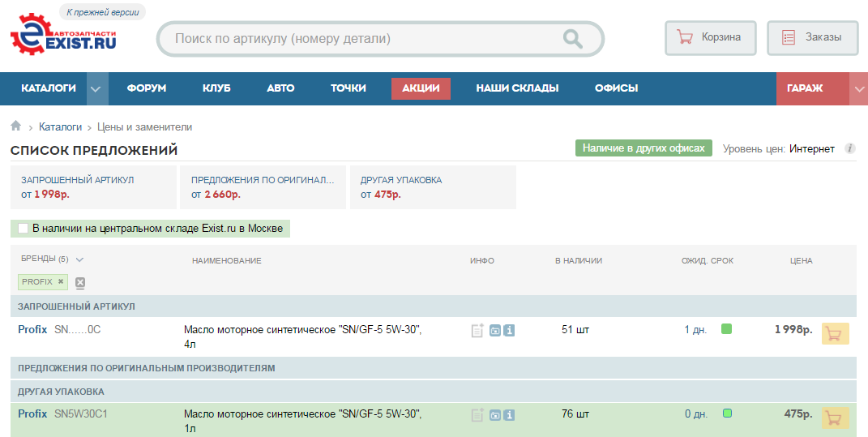Click Интернет price level link

tap(811, 148)
